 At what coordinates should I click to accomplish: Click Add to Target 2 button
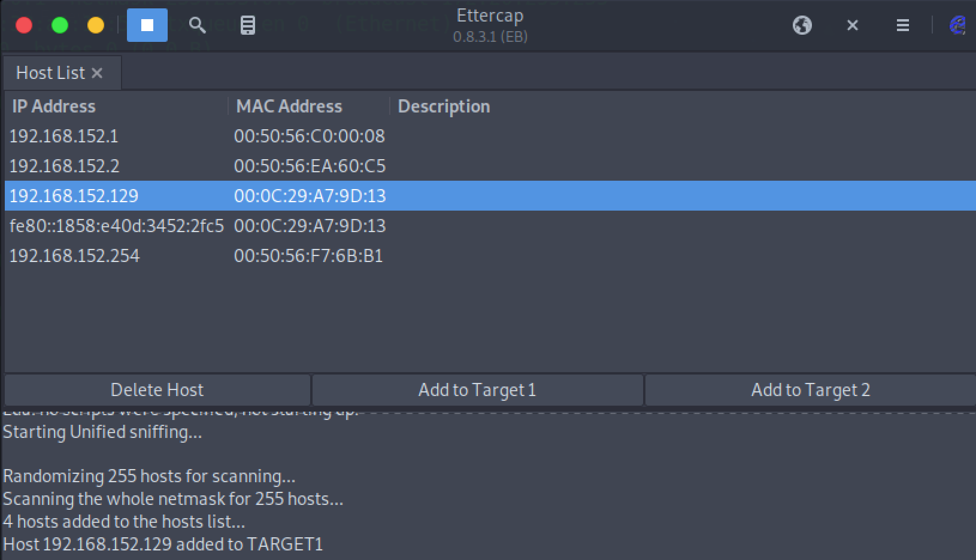[811, 390]
